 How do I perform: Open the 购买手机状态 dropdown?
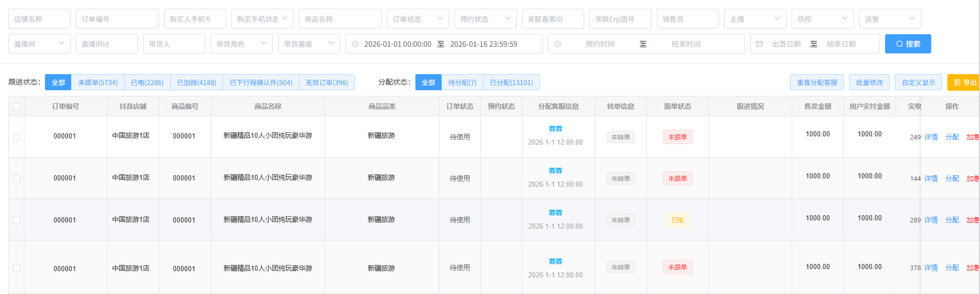[x=263, y=19]
